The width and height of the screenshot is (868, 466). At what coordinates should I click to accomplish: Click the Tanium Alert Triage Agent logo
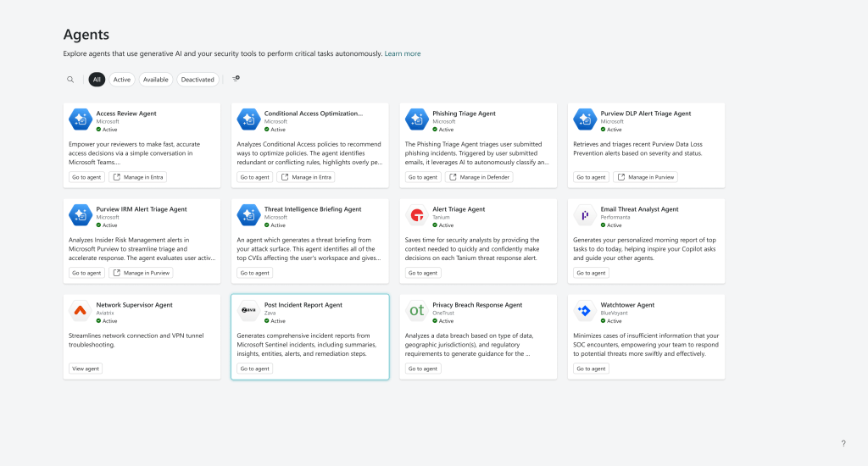click(x=417, y=215)
